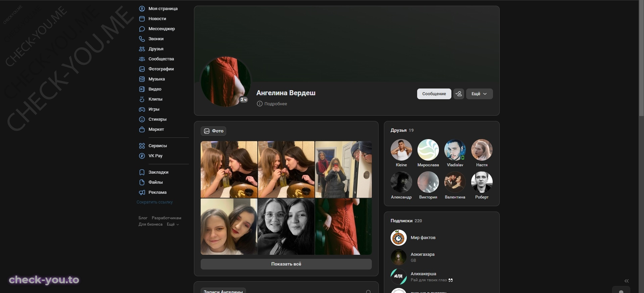Viewport: 644px width, 293px height.
Task: Open the Сервисы grid icon
Action: click(142, 146)
